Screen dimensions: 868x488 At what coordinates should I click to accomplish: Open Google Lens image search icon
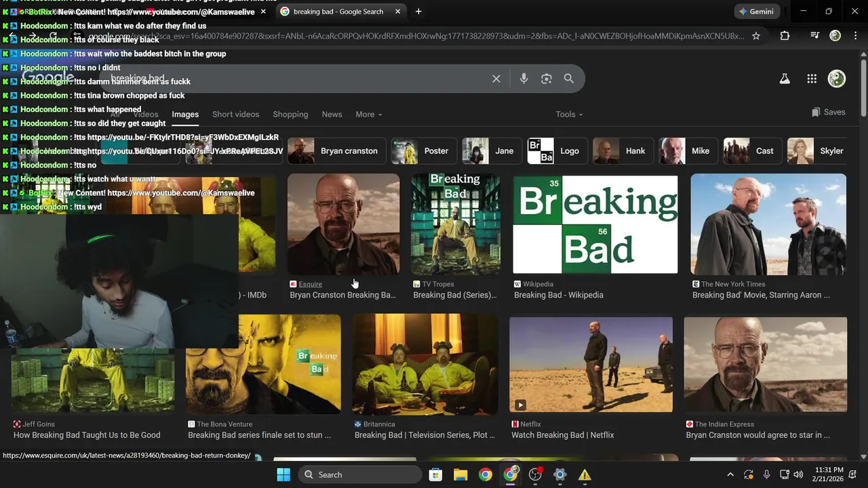click(x=547, y=79)
